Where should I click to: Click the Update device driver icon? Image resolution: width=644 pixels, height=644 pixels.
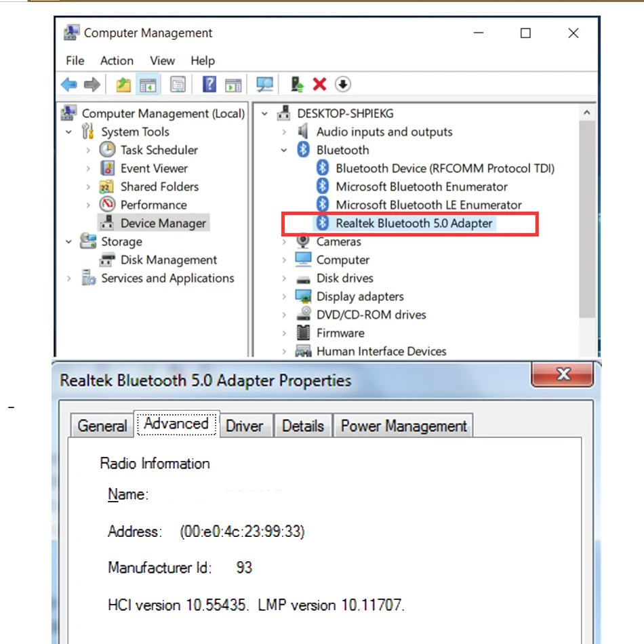pyautogui.click(x=297, y=85)
